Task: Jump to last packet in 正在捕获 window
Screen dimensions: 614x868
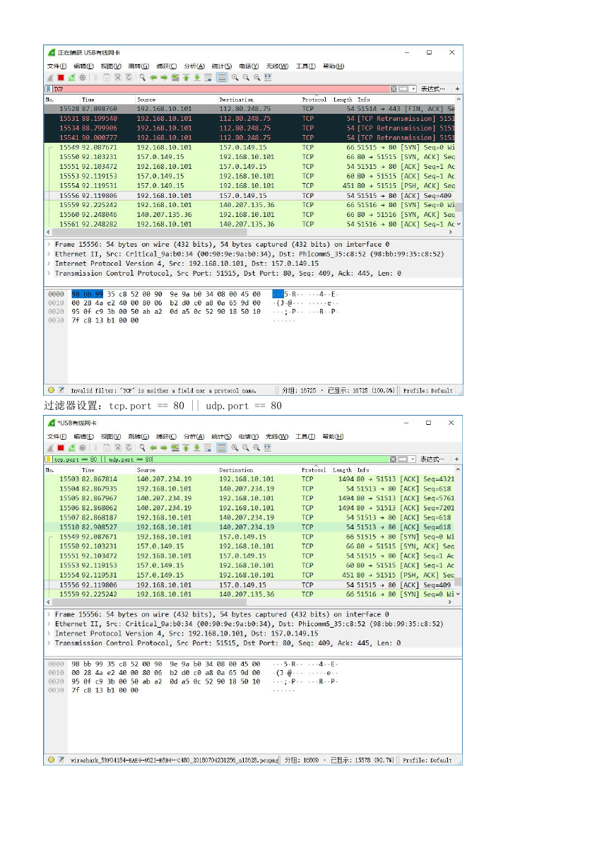Action: pyautogui.click(x=196, y=77)
